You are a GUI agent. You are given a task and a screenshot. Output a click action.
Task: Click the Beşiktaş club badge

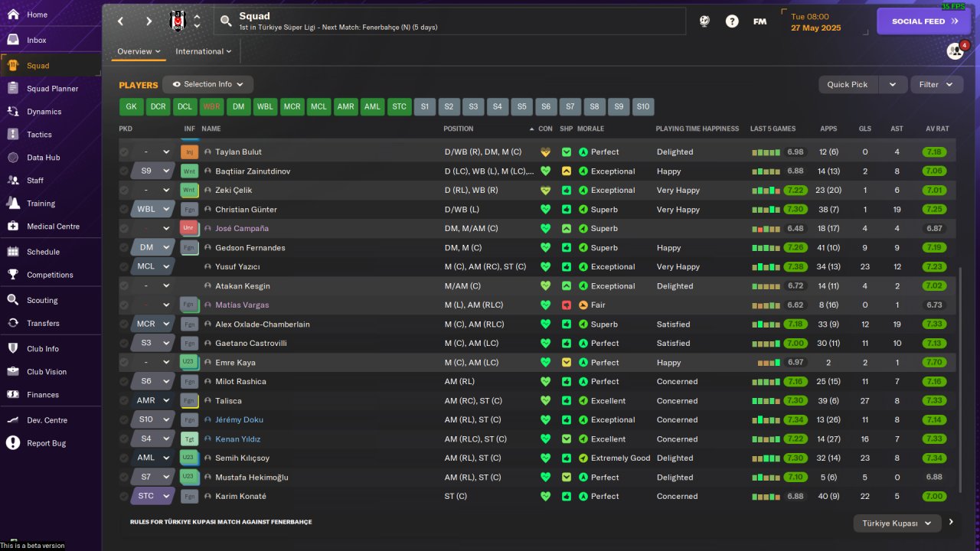pos(177,21)
